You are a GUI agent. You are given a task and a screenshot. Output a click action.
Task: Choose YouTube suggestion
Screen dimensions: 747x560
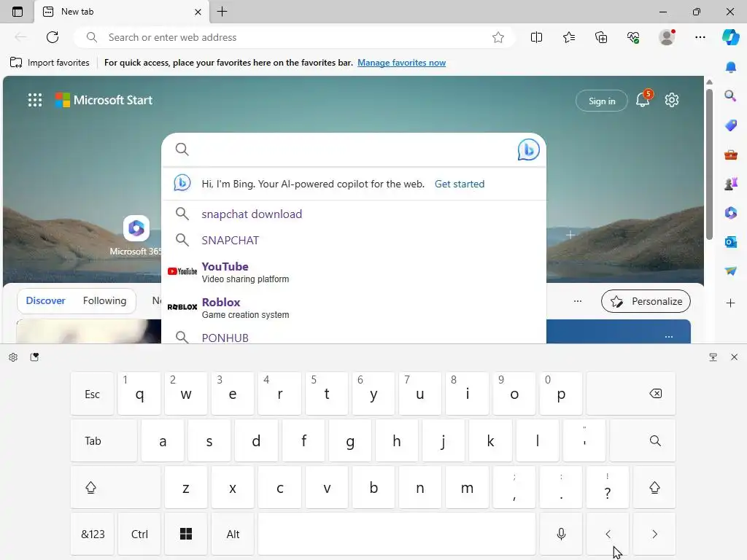pos(354,272)
